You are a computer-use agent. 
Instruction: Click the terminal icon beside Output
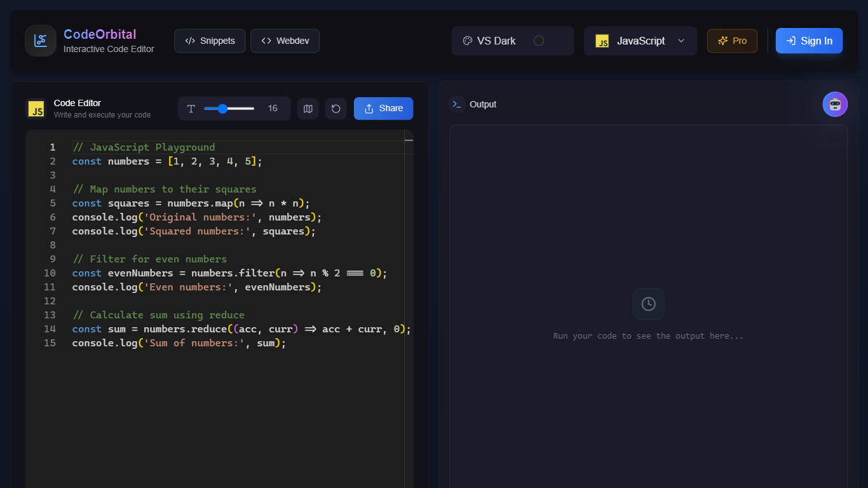tap(457, 104)
